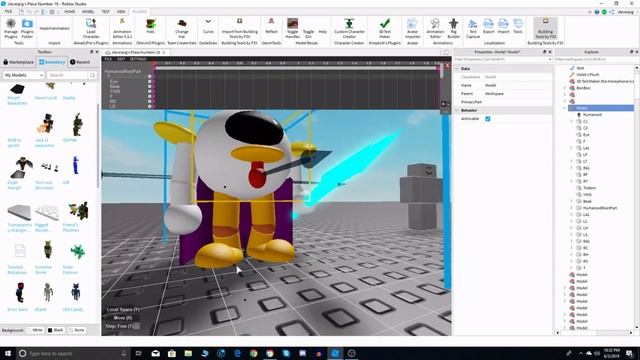The image size is (640, 360).
Task: Switch to the TEST ribbon tab
Action: pyautogui.click(x=106, y=11)
